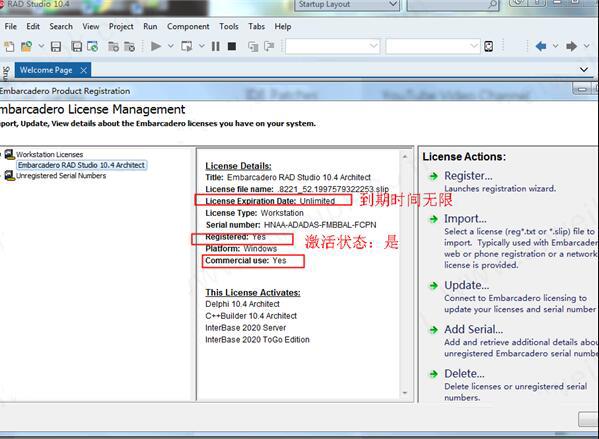Click the Stop program toolbar button
599x439 pixels.
(x=232, y=46)
